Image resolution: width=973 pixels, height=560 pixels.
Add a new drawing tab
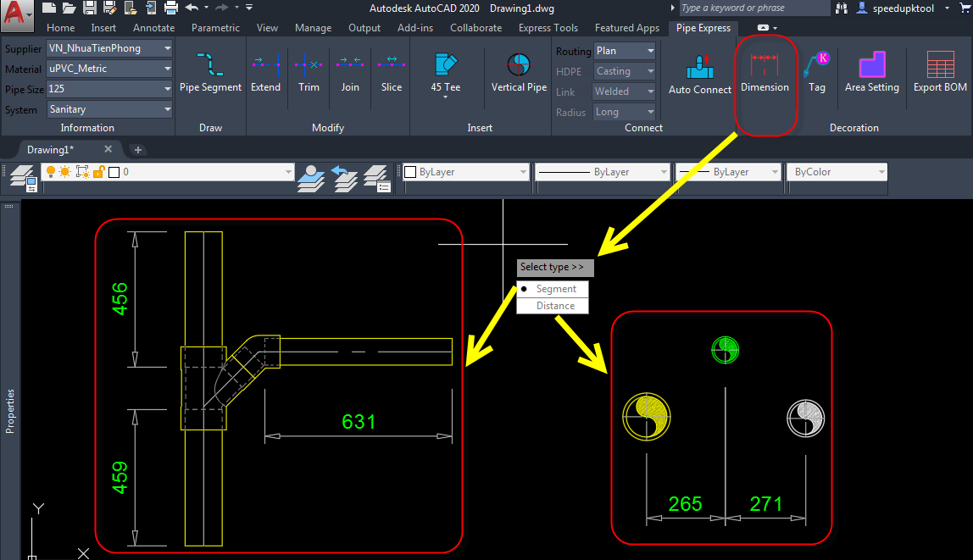click(x=138, y=150)
